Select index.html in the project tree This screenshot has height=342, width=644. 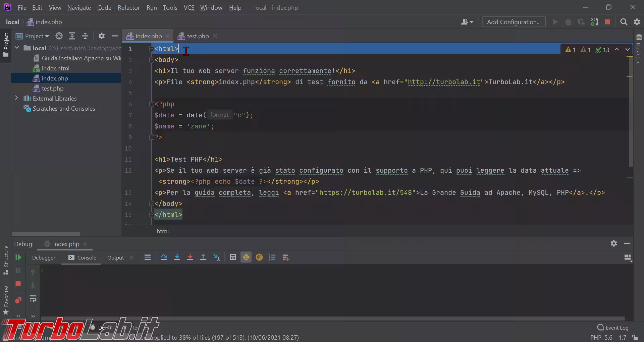pos(55,68)
